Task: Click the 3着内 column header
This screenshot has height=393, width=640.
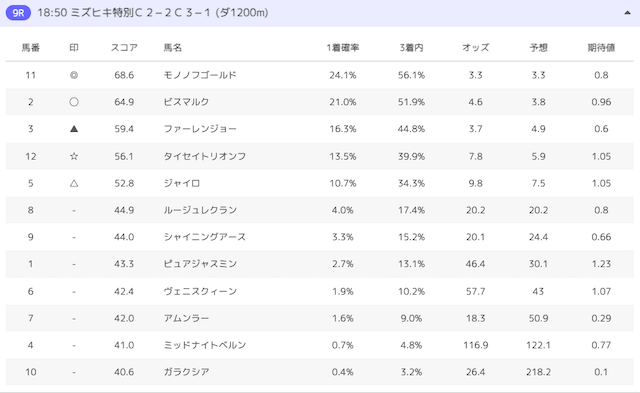Action: tap(411, 48)
